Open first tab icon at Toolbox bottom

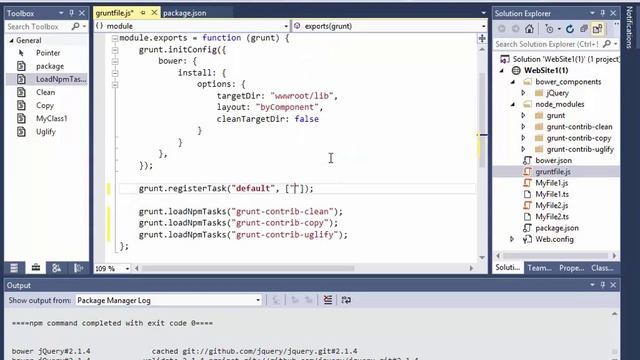(x=14, y=268)
